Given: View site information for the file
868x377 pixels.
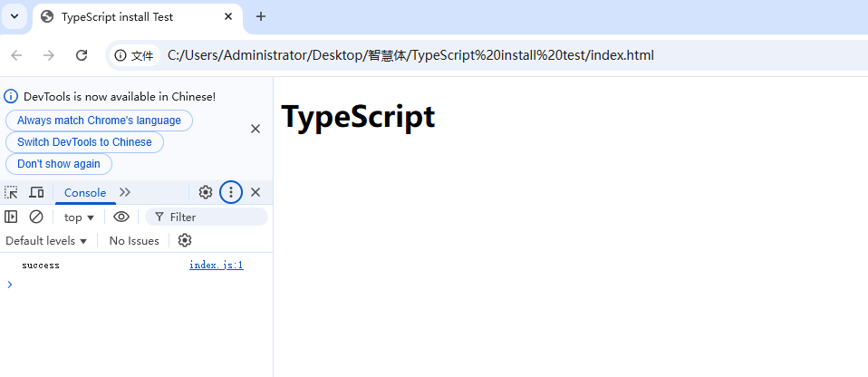Looking at the screenshot, I should coord(134,55).
